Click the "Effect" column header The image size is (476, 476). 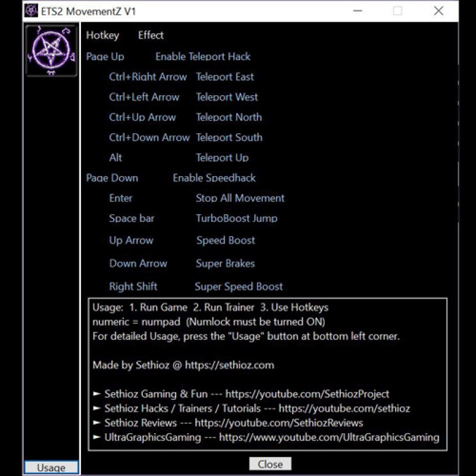(x=151, y=35)
